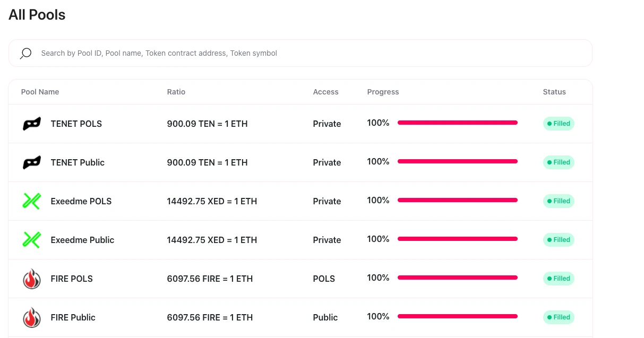Click the Ratio column header
Viewport: 644px width, 338px height.
coord(176,92)
